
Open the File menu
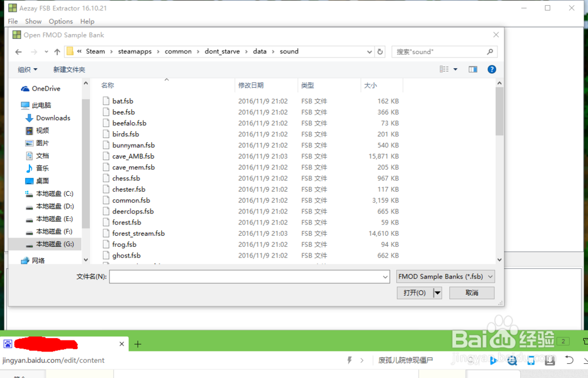13,21
